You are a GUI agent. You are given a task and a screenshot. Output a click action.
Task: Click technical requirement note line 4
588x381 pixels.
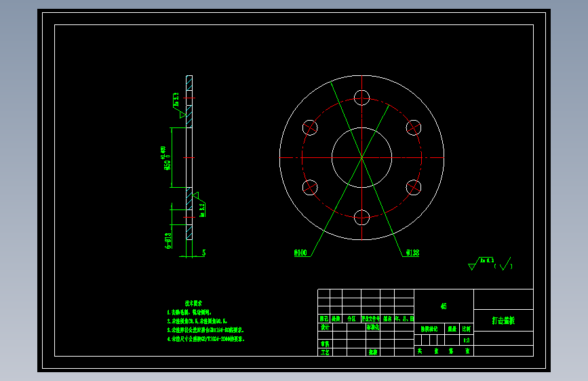(206, 339)
